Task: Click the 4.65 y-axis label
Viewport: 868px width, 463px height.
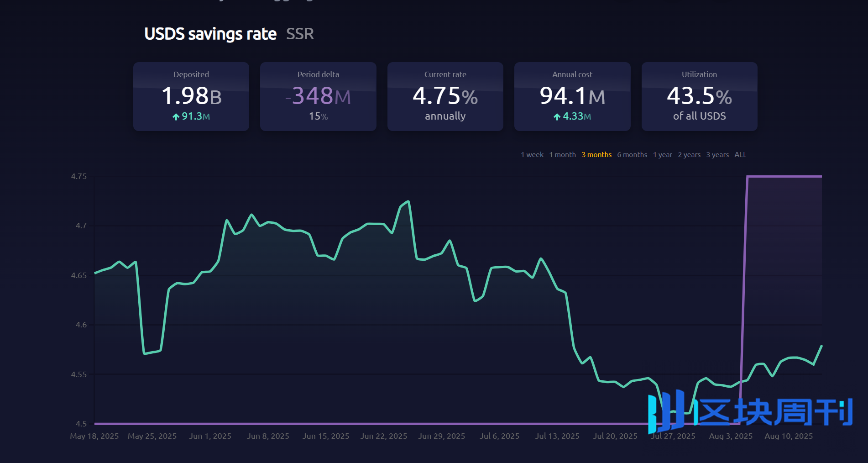Action: (x=78, y=275)
